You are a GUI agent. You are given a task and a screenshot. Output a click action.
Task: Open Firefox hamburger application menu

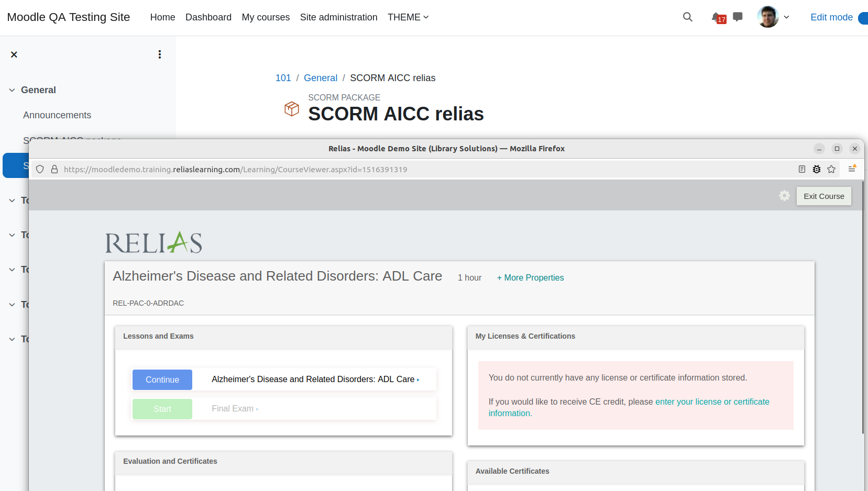coord(852,169)
